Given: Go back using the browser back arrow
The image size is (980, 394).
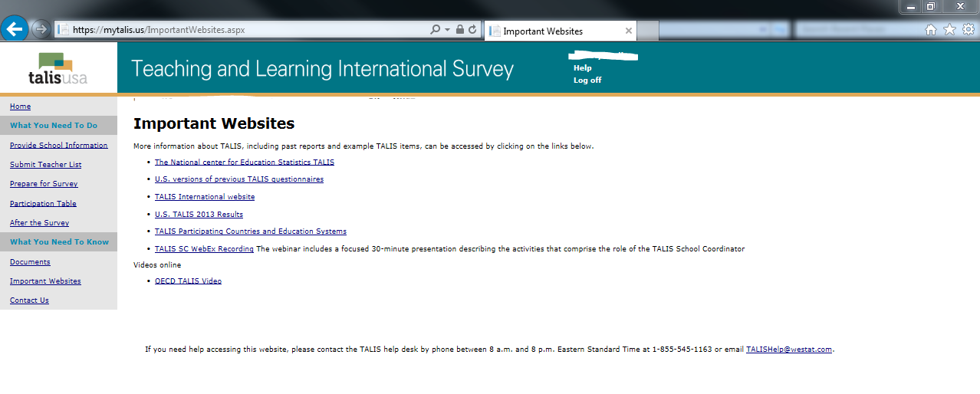Looking at the screenshot, I should [x=15, y=29].
